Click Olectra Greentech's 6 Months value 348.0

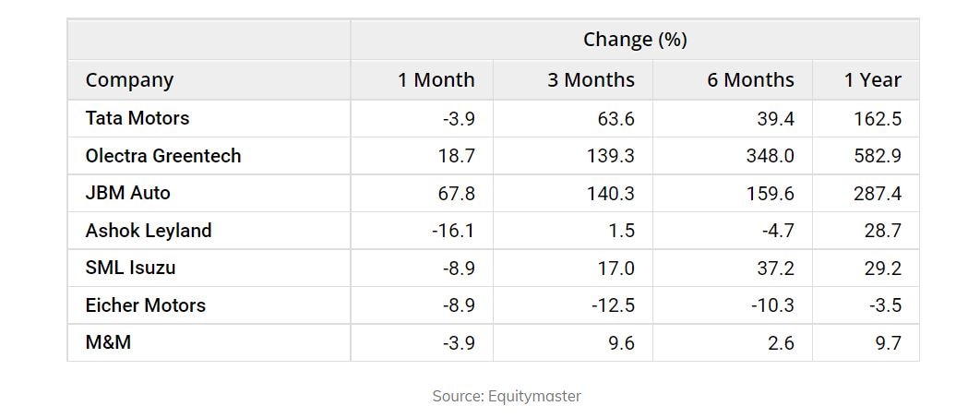pos(770,156)
